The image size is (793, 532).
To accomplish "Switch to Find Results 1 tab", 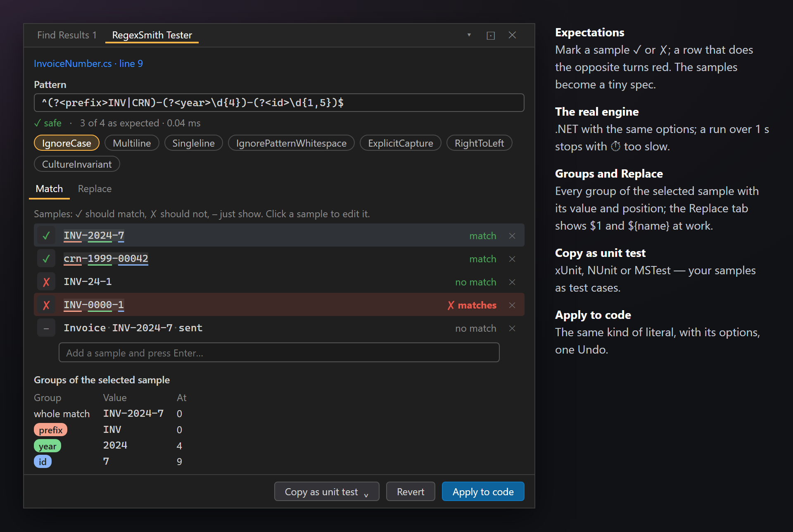I will (67, 35).
